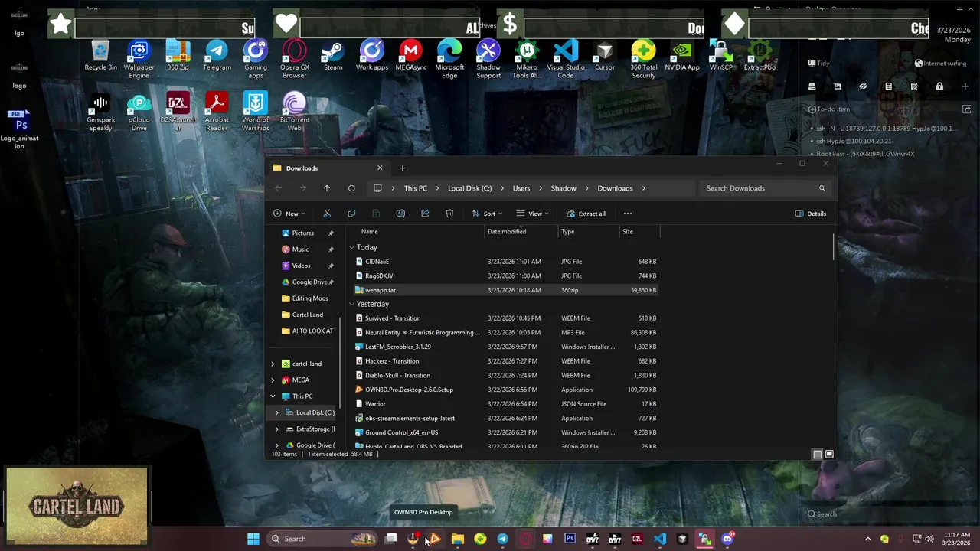Screen dimensions: 980x551
Task: Expand the cartel-land tree node
Action: point(273,364)
